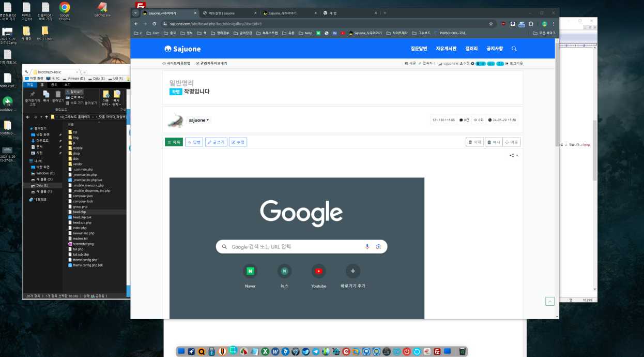Switch to the 새 탭 tab

(x=349, y=13)
